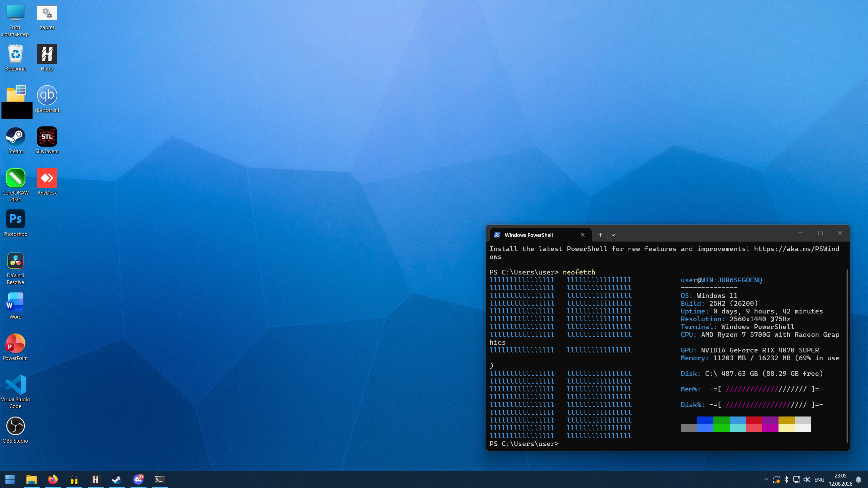Select the DaVinci Resolve desktop icon
The width and height of the screenshot is (868, 488).
[x=15, y=268]
